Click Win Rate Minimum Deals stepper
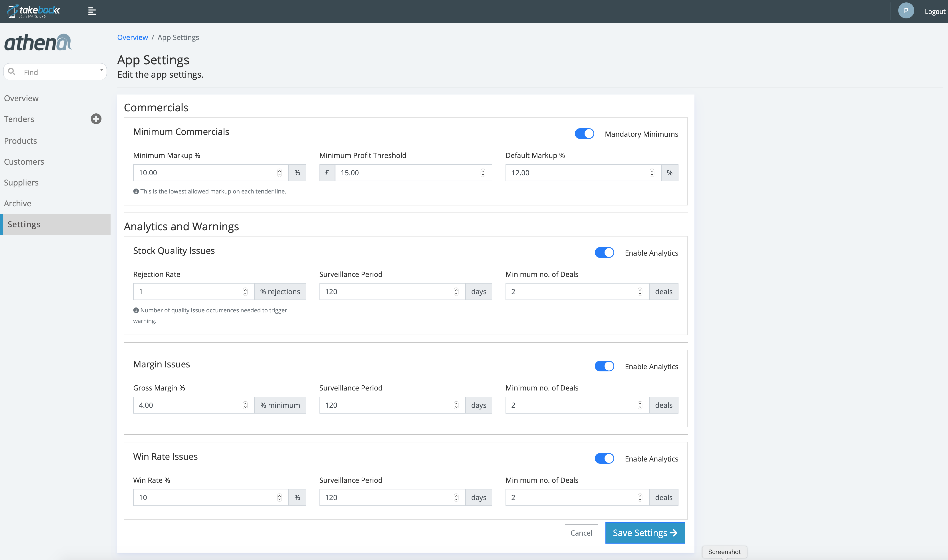Screen dimensions: 948x560 (x=640, y=497)
